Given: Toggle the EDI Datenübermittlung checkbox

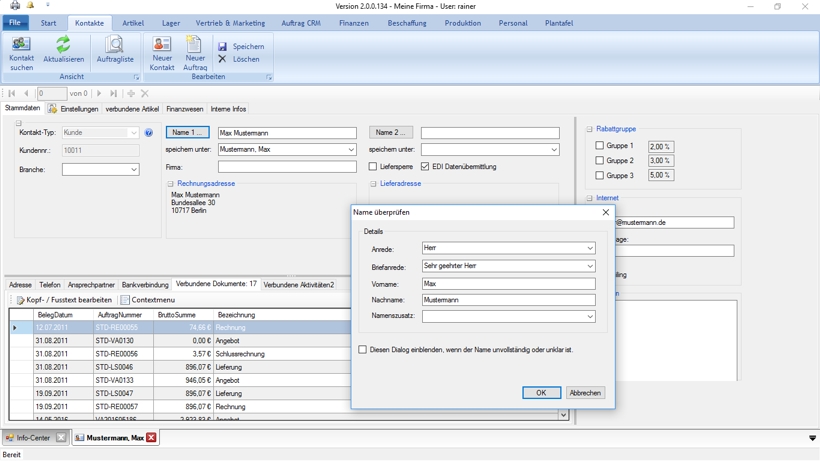Looking at the screenshot, I should 425,166.
